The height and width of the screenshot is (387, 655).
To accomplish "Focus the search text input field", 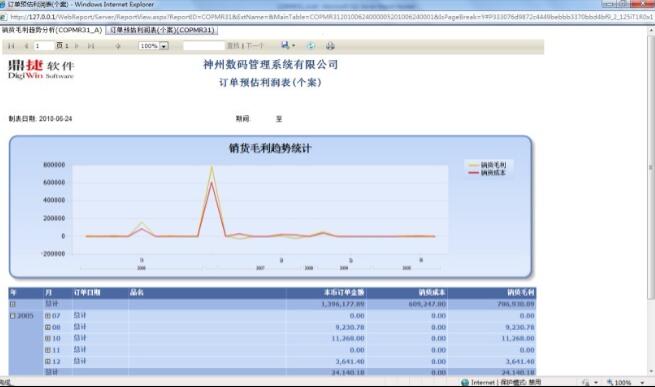I will pos(204,46).
